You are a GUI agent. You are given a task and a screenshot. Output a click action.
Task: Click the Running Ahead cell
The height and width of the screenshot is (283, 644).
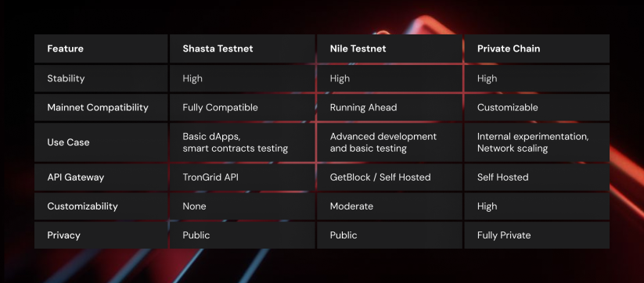pos(390,107)
